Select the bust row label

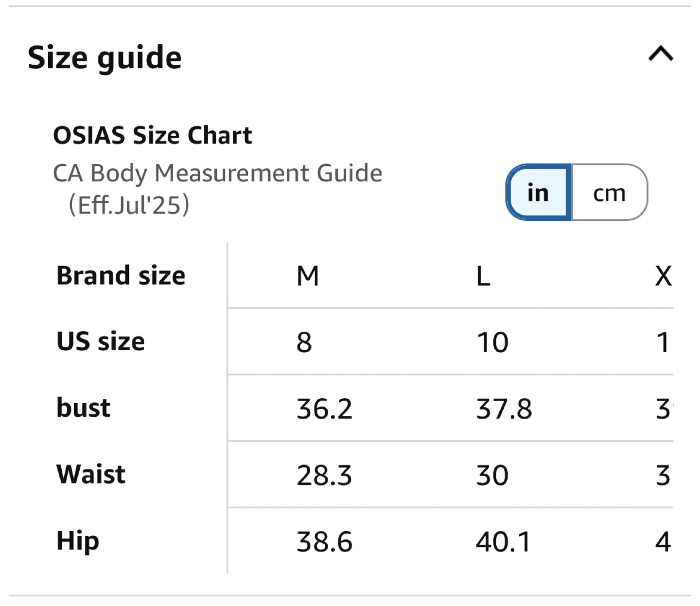[x=84, y=408]
